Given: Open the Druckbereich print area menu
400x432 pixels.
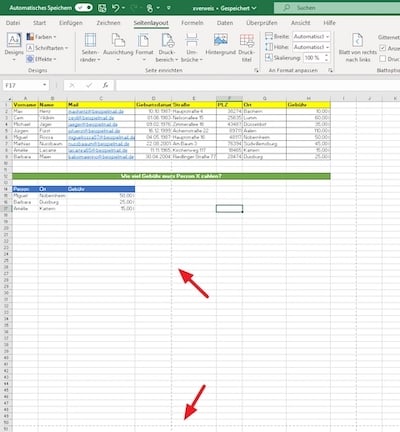Looking at the screenshot, I should 167,48.
